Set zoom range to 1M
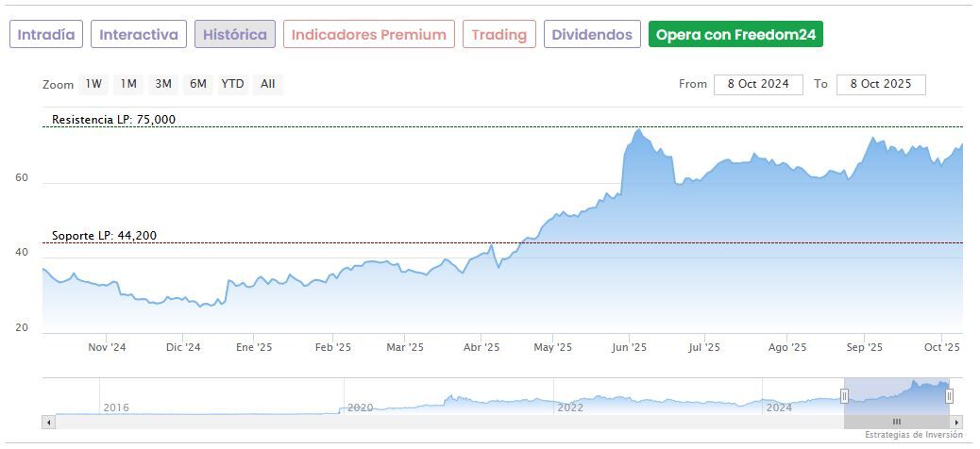The width and height of the screenshot is (980, 449). [x=128, y=84]
